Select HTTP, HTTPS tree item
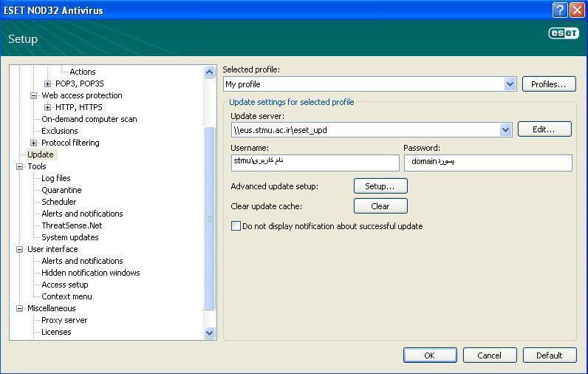 79,107
